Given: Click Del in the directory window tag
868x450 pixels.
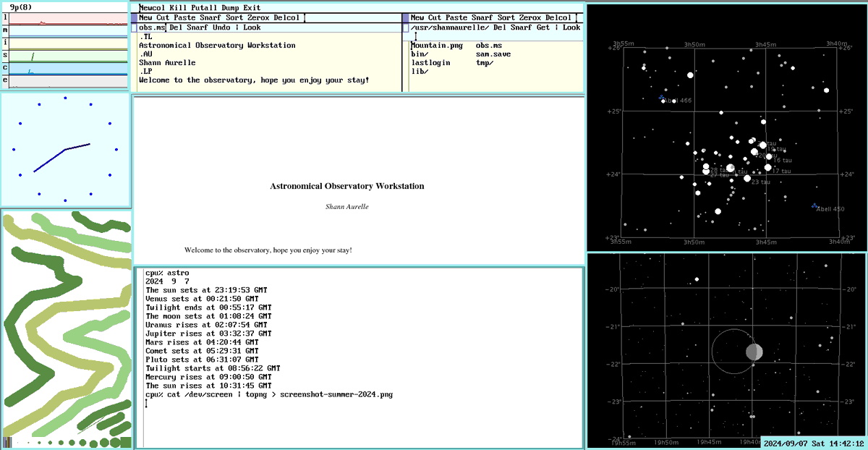Looking at the screenshot, I should (x=500, y=27).
